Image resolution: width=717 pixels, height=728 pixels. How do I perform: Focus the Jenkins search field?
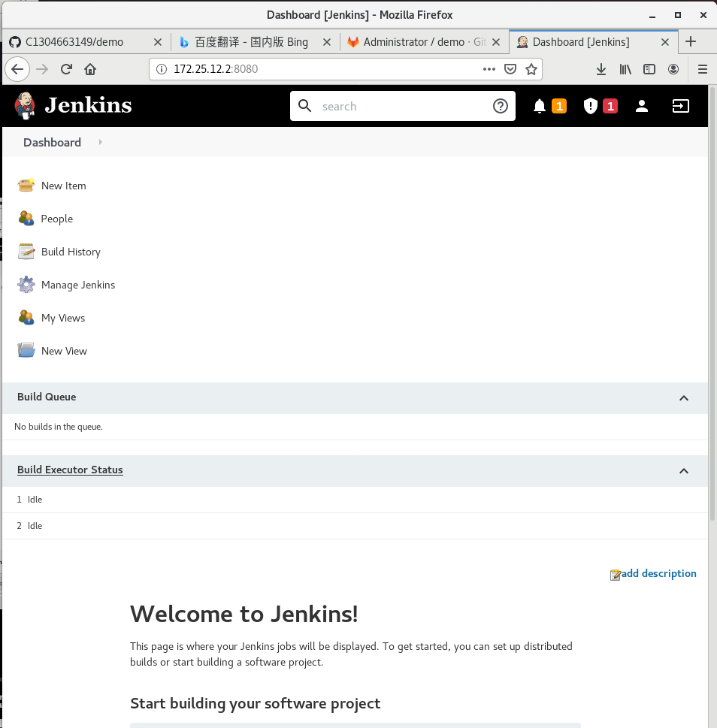click(x=402, y=107)
